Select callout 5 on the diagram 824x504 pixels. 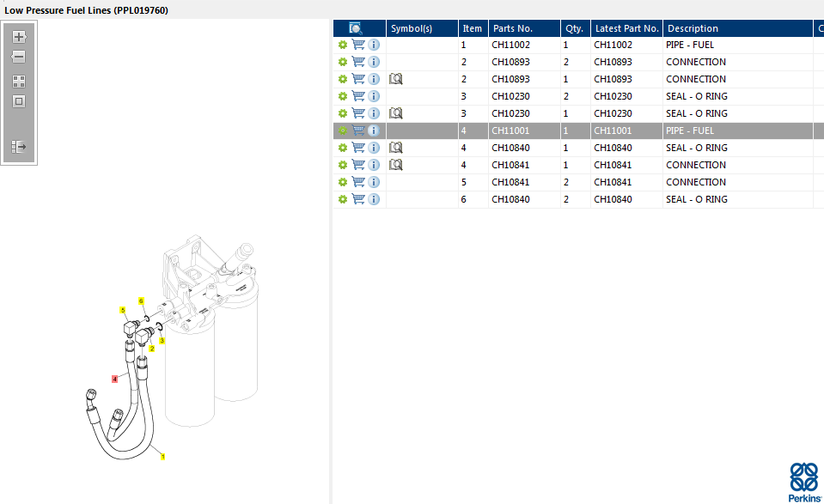[x=123, y=310]
